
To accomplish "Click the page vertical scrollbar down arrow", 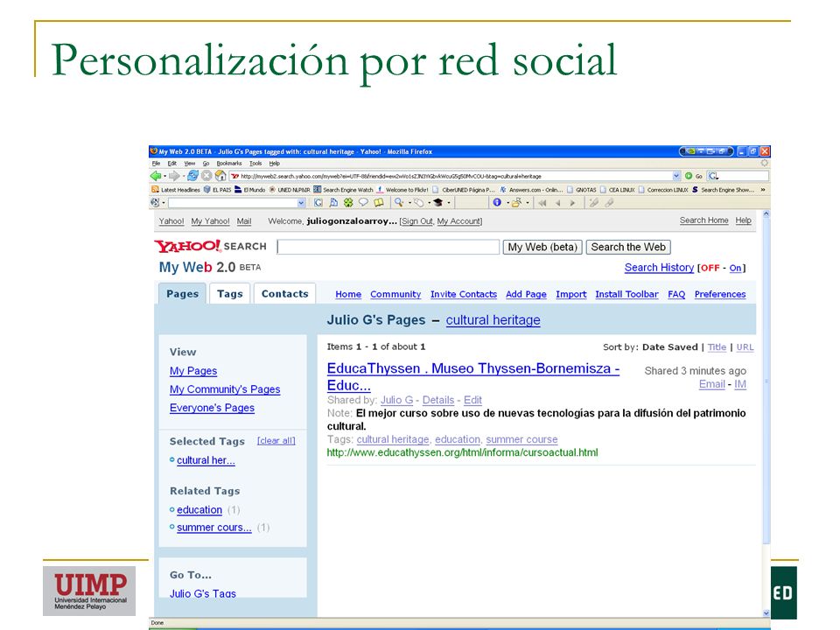I will (766, 613).
